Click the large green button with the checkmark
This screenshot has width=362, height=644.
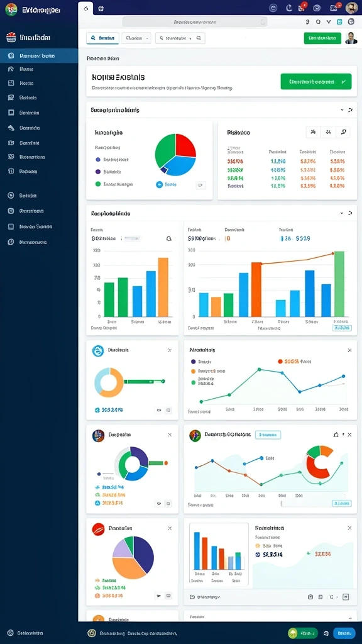pyautogui.click(x=316, y=81)
